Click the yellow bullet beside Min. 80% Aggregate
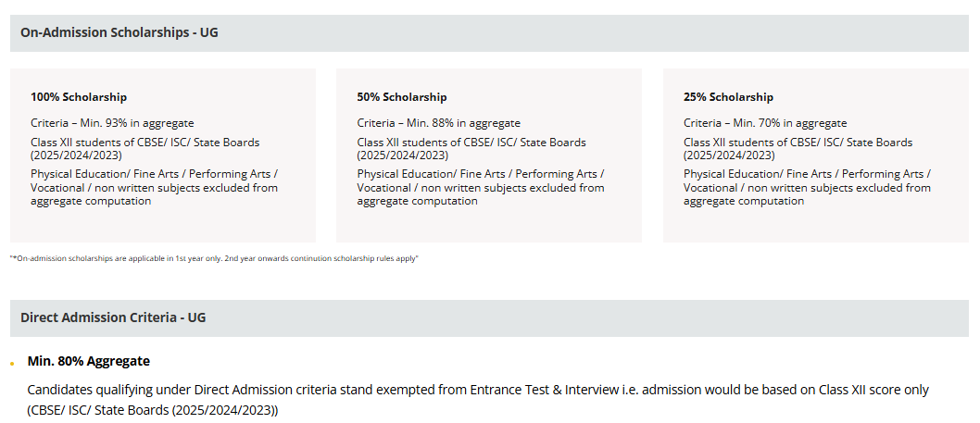This screenshot has width=980, height=423. [12, 363]
